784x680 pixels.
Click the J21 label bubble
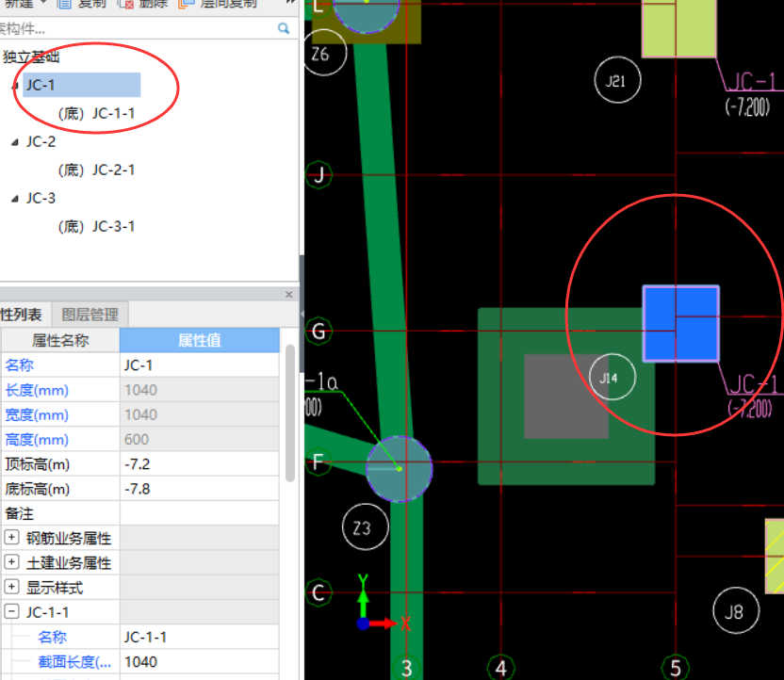coord(617,80)
